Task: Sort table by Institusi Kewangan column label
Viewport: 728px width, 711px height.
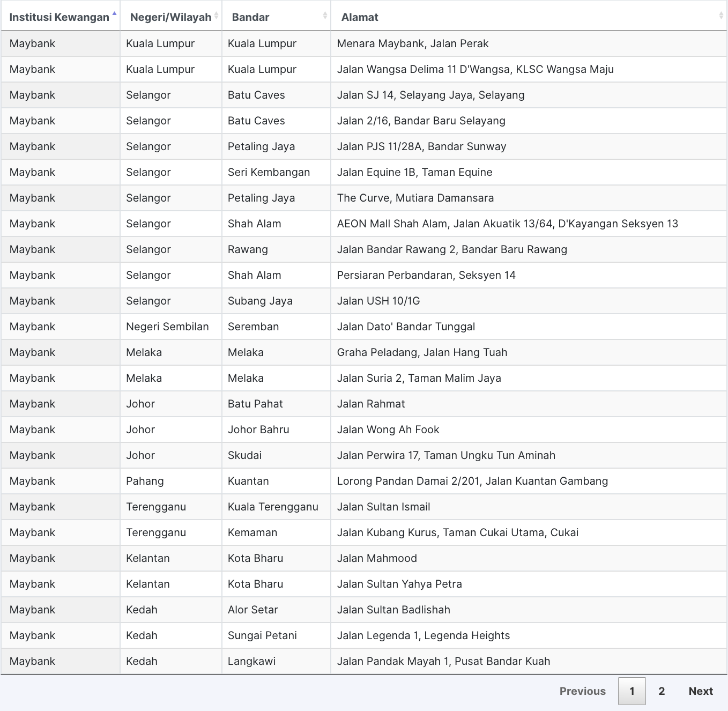Action: (x=59, y=17)
